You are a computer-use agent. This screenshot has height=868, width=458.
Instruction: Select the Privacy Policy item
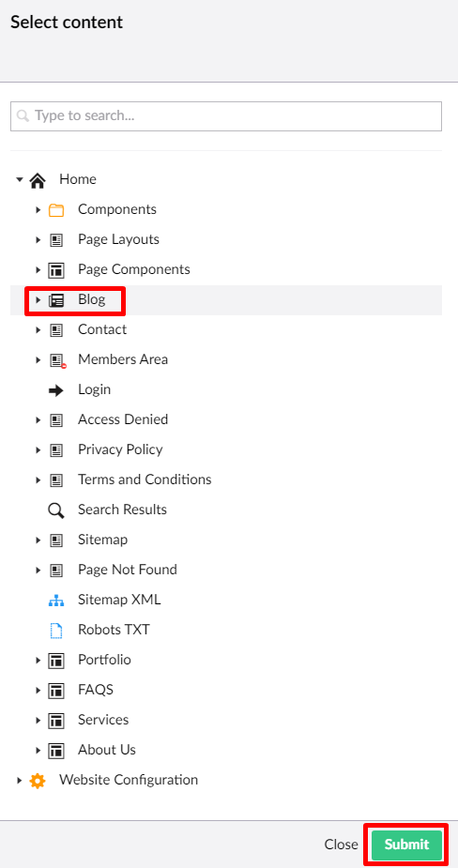120,449
